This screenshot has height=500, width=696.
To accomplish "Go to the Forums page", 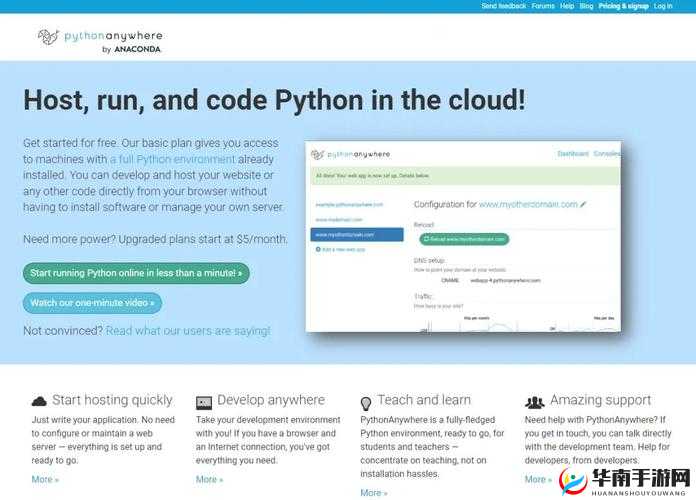I will coord(543,6).
